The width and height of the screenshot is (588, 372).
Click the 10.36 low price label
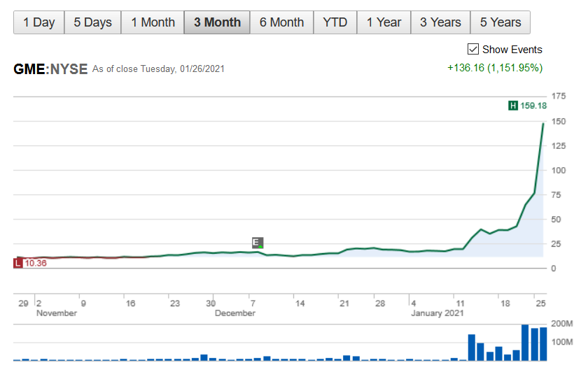(x=36, y=264)
